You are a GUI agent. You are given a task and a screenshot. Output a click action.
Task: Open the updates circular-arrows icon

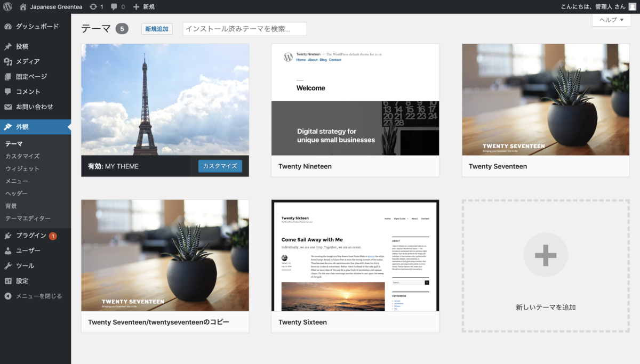[93, 7]
